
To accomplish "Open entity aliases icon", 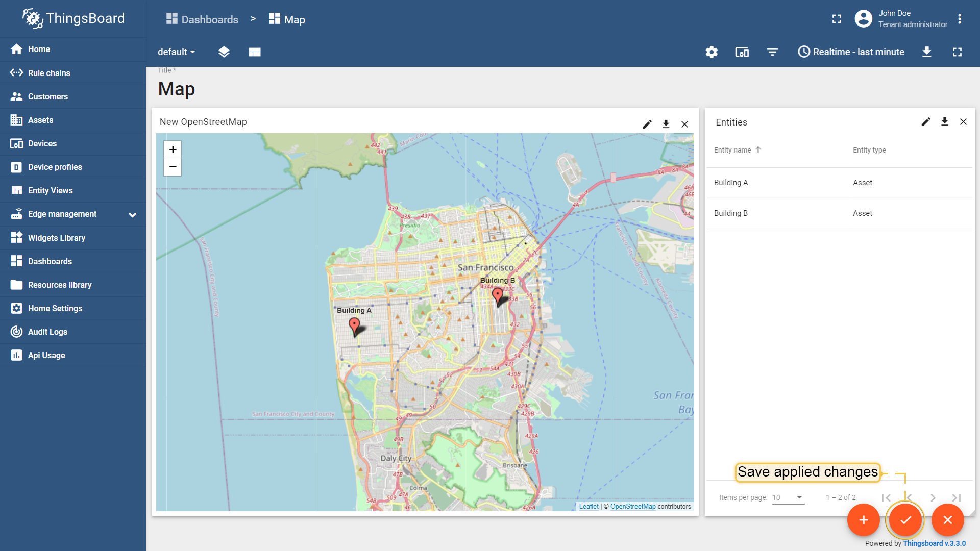I will [x=742, y=52].
